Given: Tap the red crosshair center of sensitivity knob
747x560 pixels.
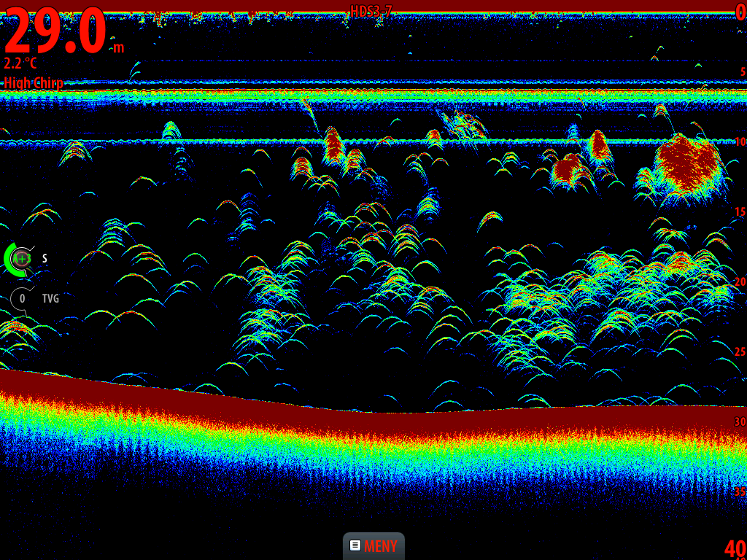Looking at the screenshot, I should pos(22,258).
